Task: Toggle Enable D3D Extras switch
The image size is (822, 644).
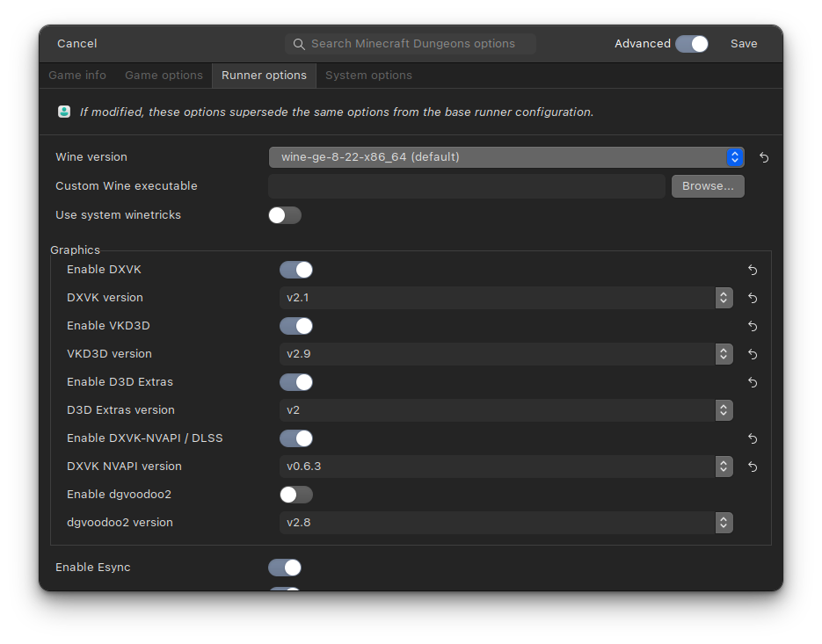Action: [296, 382]
